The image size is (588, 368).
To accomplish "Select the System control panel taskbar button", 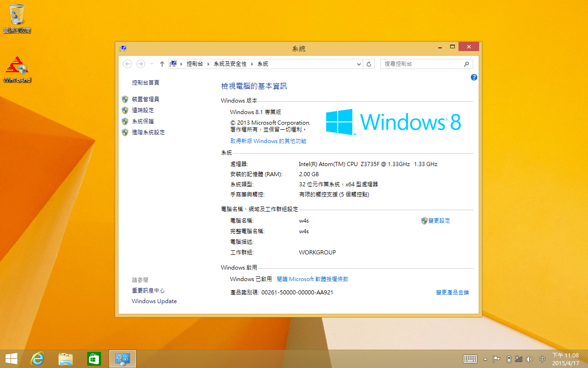I will tap(123, 359).
